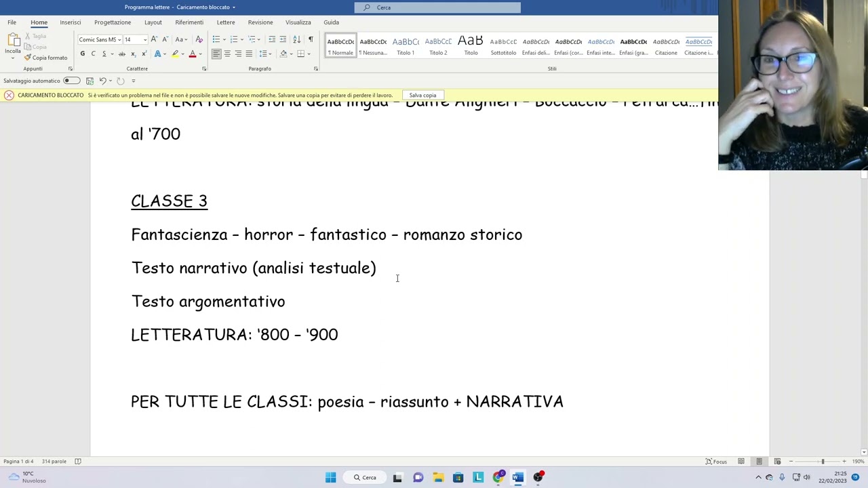Image resolution: width=868 pixels, height=488 pixels.
Task: Open the File tab
Action: coord(12,22)
